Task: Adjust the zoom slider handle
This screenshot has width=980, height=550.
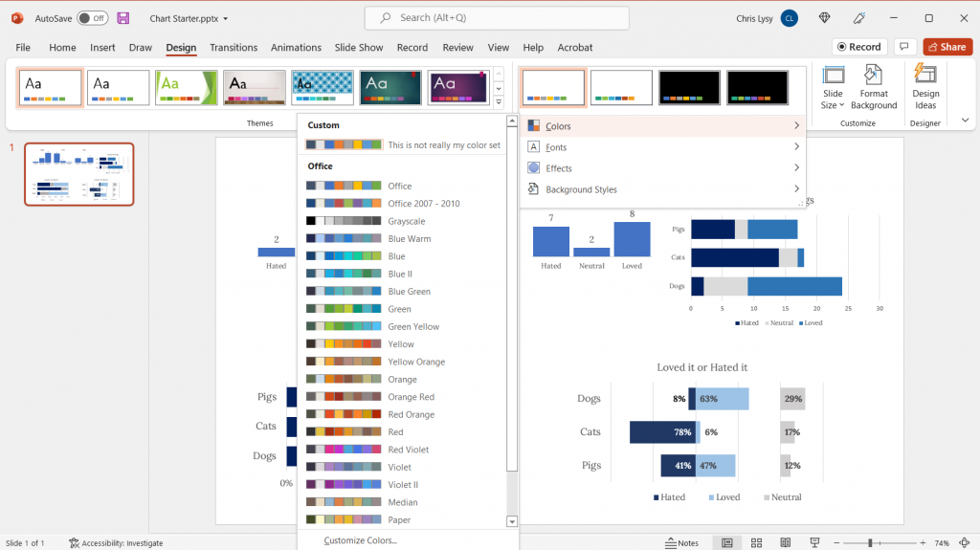Action: (870, 543)
